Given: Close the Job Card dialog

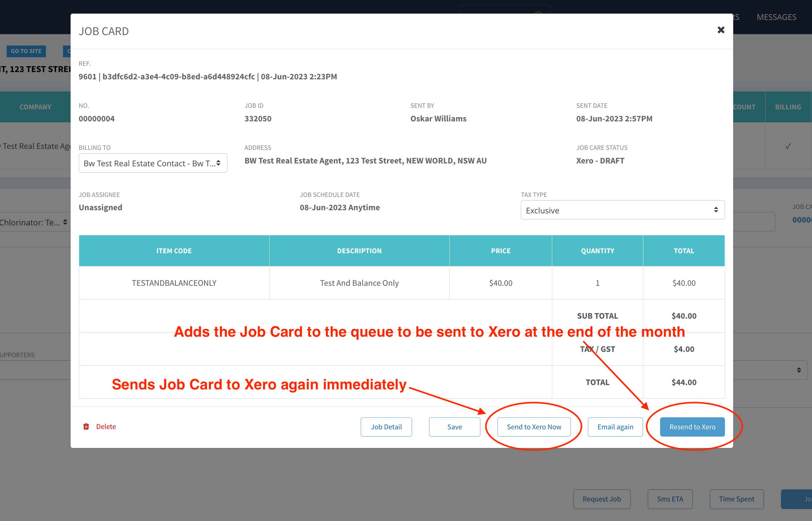Looking at the screenshot, I should (x=721, y=30).
